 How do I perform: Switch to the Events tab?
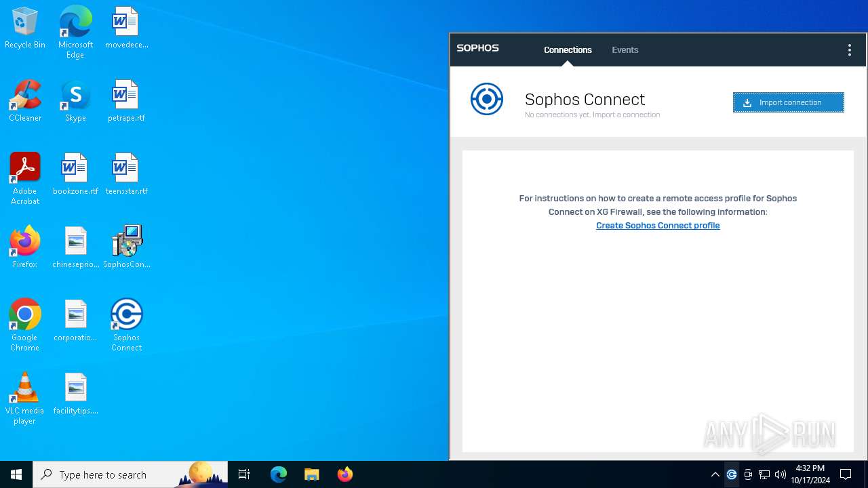coord(625,50)
